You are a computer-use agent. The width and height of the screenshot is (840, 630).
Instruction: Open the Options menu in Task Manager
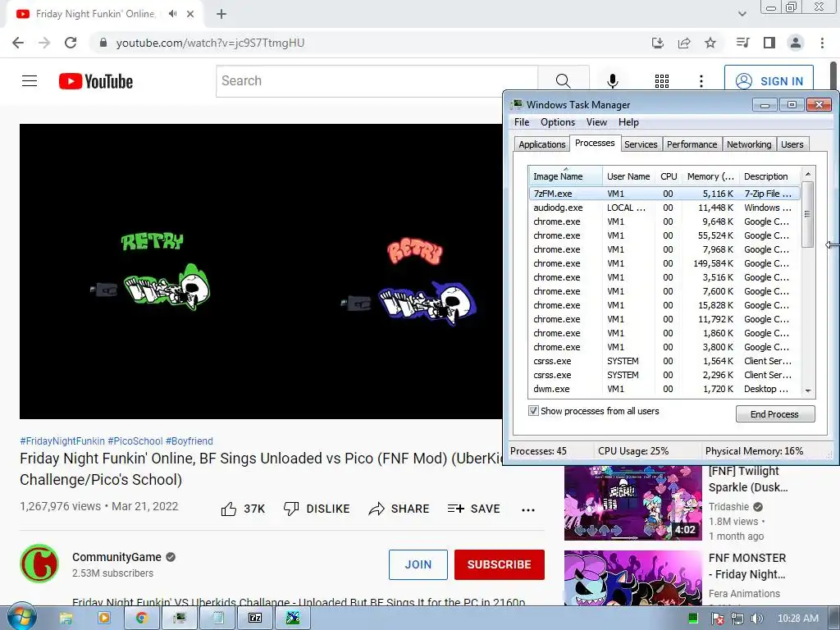pos(558,122)
